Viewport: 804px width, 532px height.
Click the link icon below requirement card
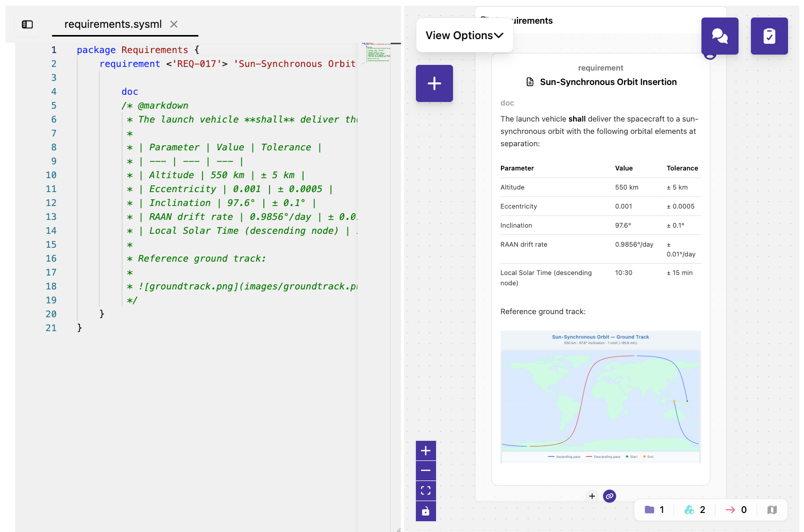(x=610, y=496)
